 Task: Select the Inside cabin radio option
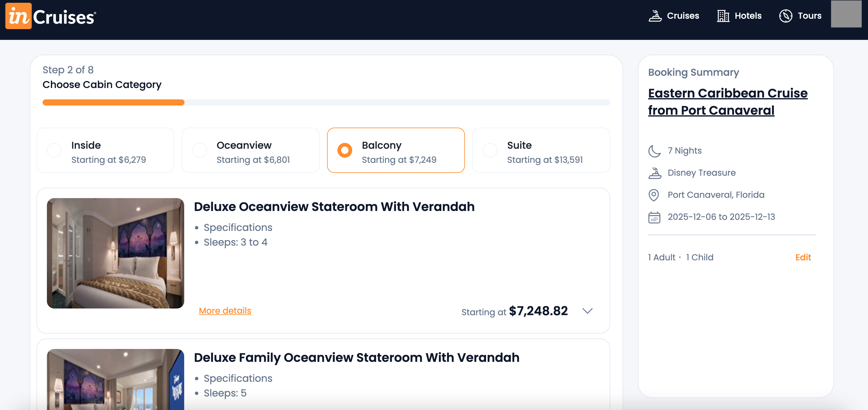point(54,150)
